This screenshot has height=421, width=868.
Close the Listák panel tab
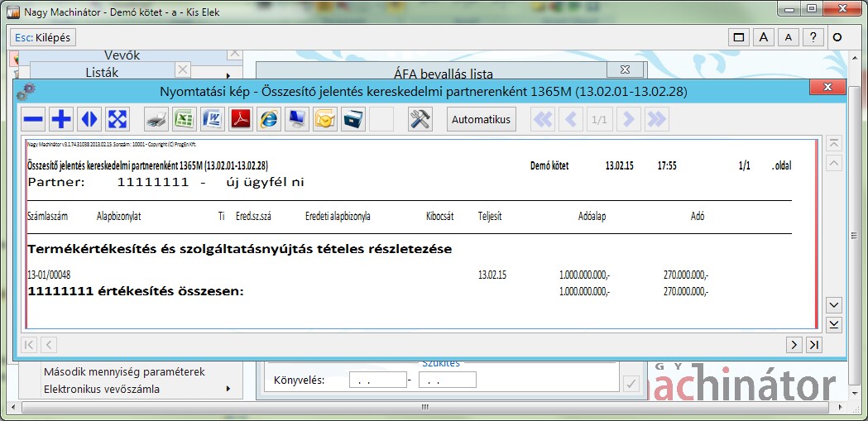point(183,69)
